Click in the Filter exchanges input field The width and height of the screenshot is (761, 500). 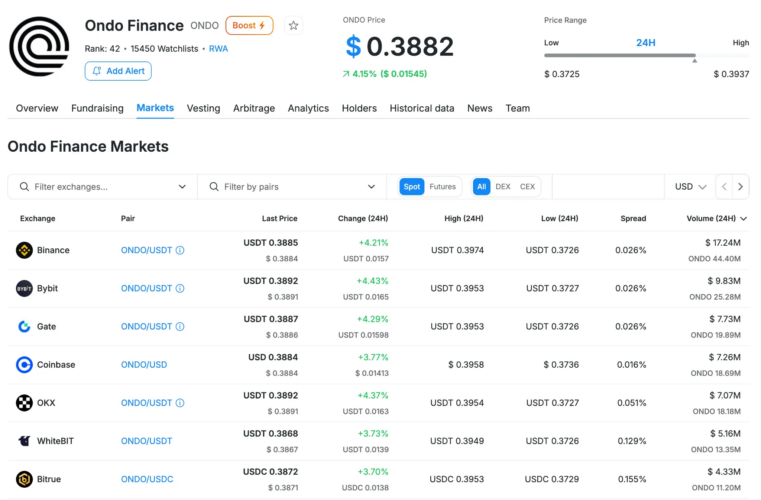[102, 186]
